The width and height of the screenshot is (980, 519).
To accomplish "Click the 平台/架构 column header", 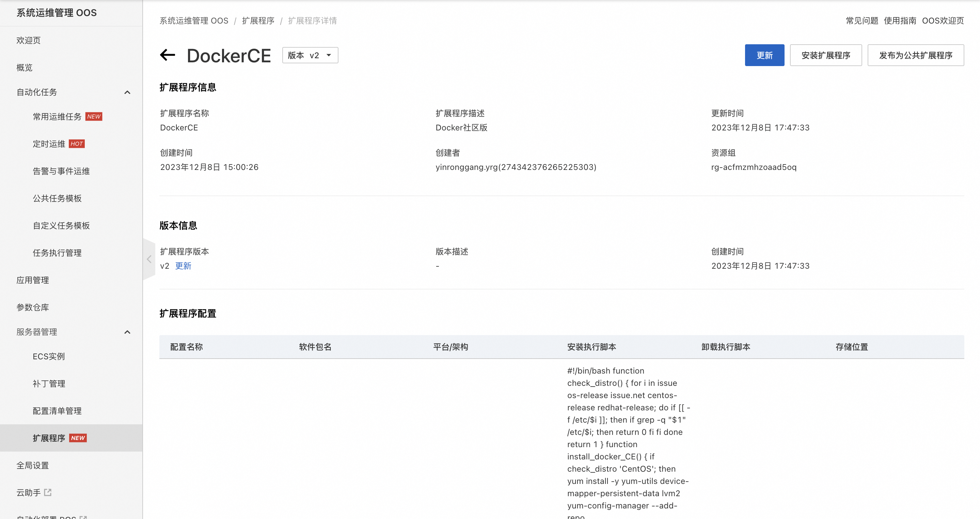I will tap(451, 347).
